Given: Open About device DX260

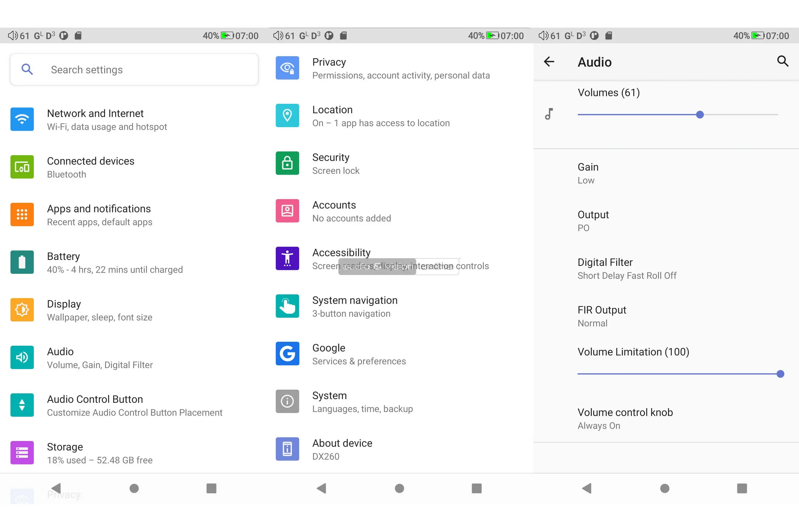Looking at the screenshot, I should point(342,449).
